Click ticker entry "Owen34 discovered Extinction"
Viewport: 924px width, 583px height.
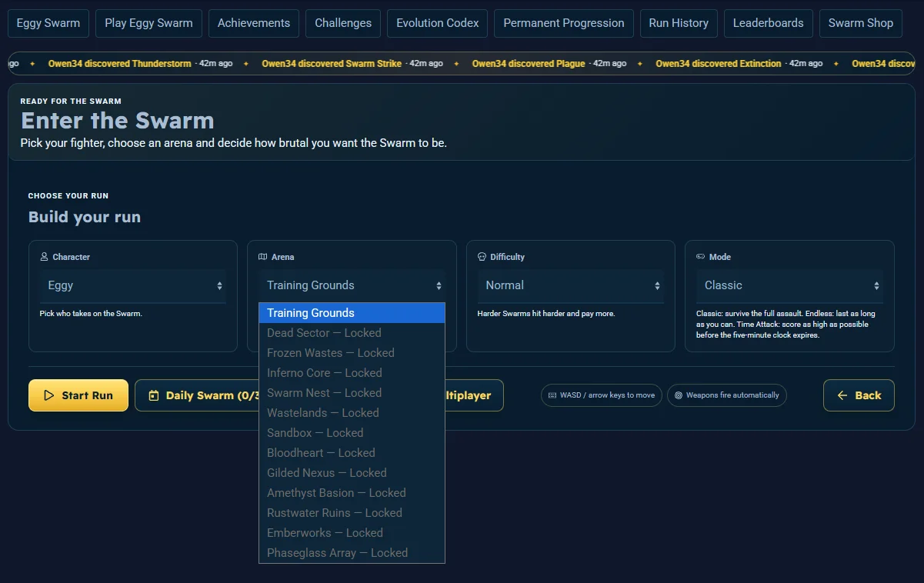coord(719,64)
